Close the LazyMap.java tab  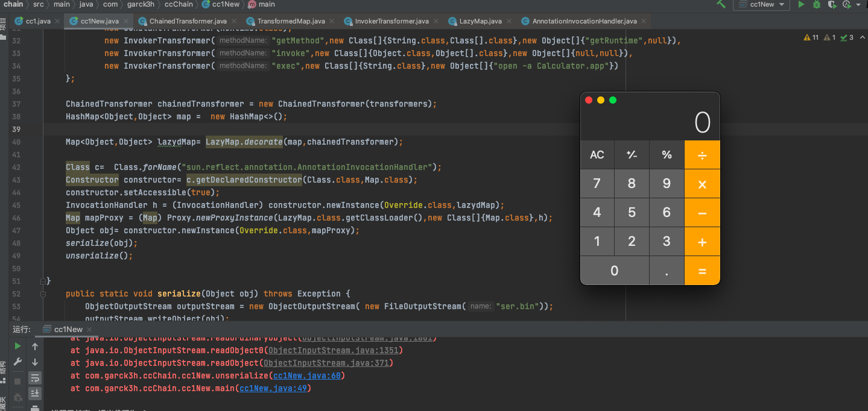(509, 21)
